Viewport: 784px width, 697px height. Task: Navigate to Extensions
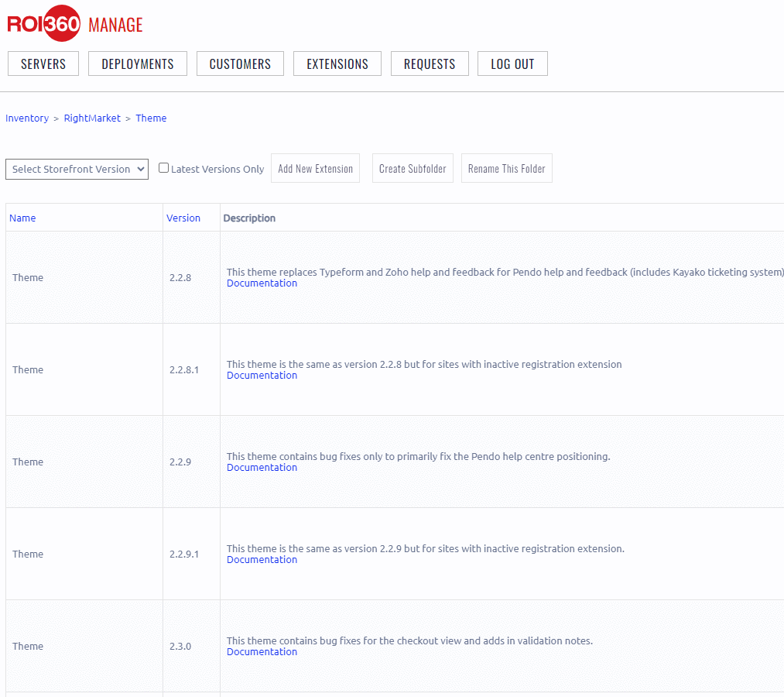(337, 64)
